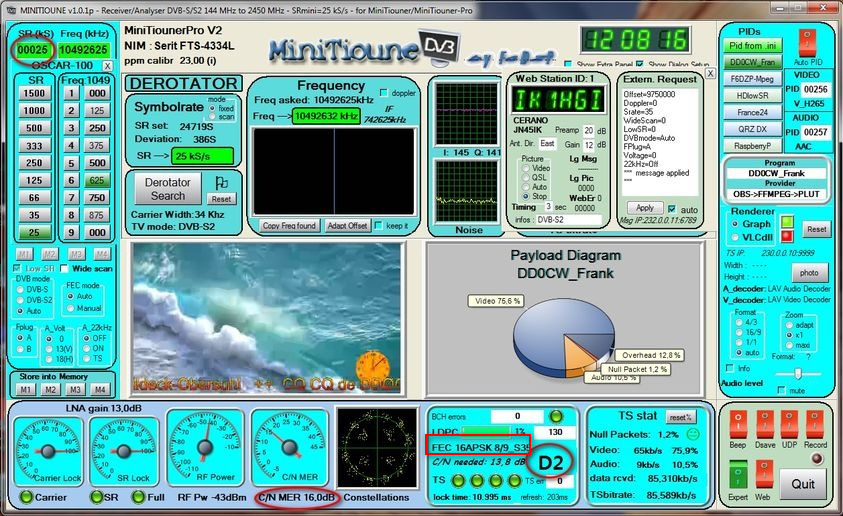Quit the application
Image resolution: width=843 pixels, height=516 pixels.
(802, 484)
